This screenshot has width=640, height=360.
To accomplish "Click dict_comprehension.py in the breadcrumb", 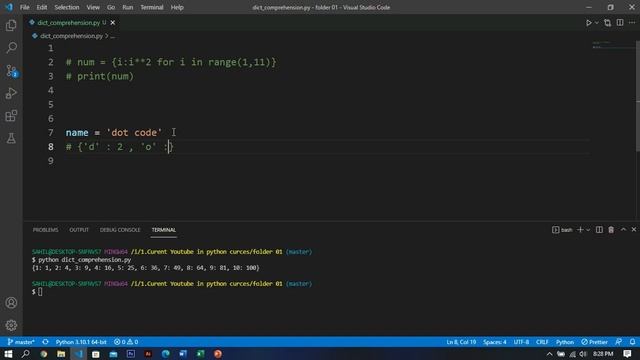I will [x=71, y=36].
